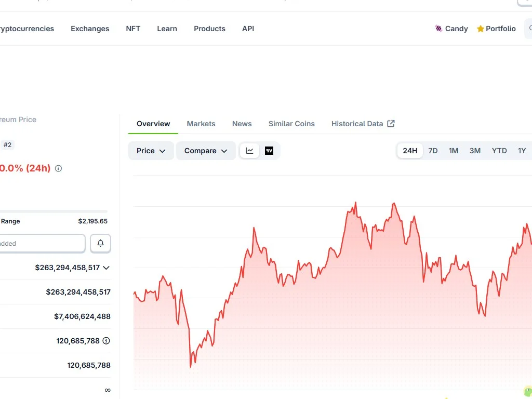Expand the market cap $263,294,458,517 chevron
532x399 pixels.
[x=106, y=268]
